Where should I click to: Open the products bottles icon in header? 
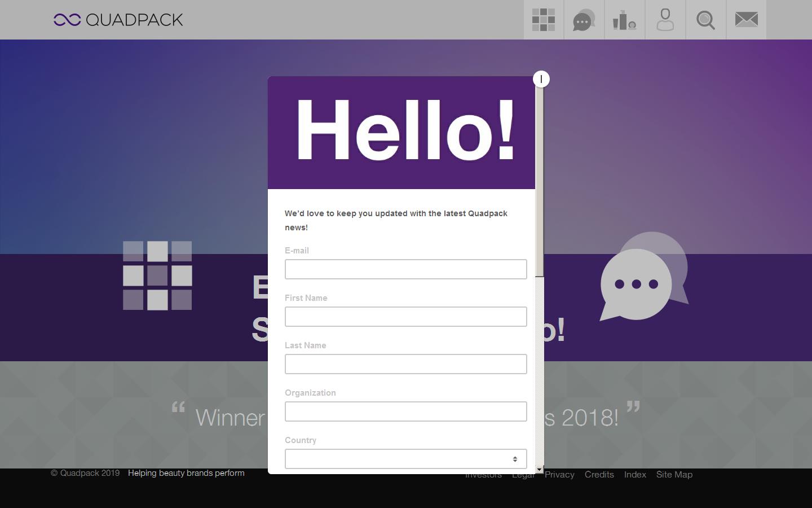(625, 20)
